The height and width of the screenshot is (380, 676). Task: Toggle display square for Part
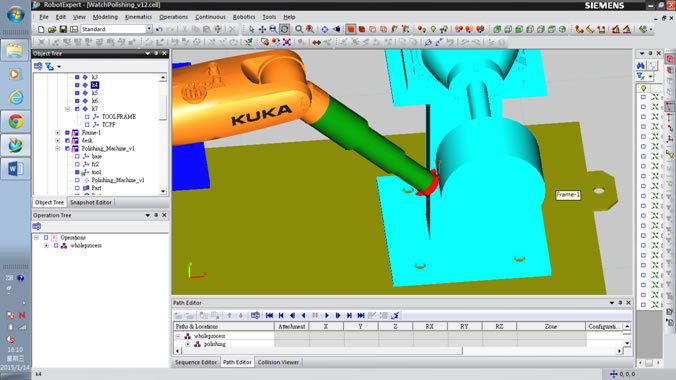[x=77, y=188]
